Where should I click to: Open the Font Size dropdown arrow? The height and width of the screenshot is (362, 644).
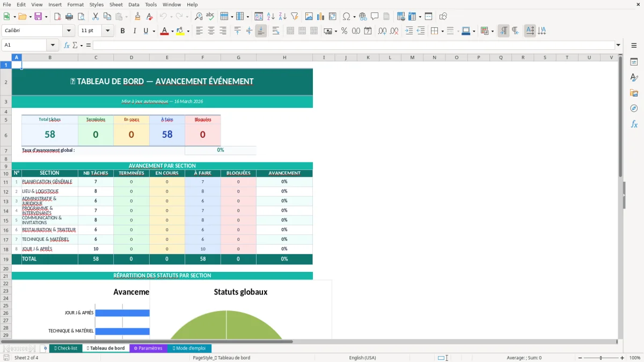(x=108, y=31)
